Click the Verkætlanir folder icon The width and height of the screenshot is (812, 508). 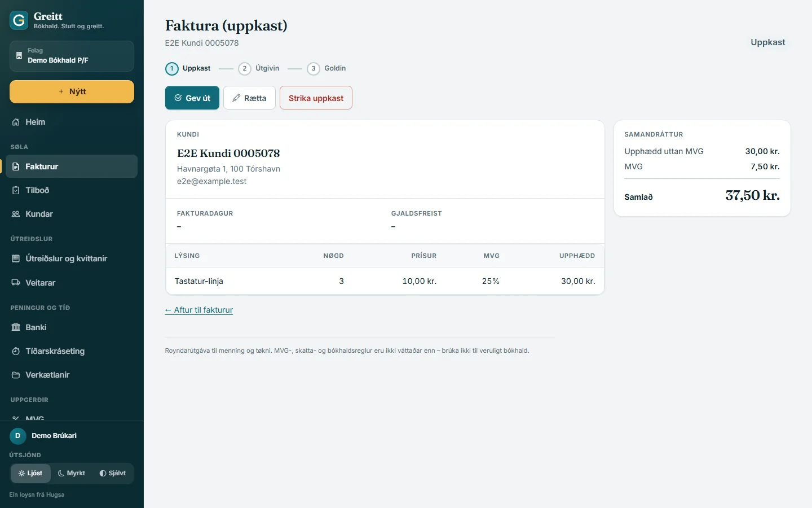pyautogui.click(x=16, y=375)
